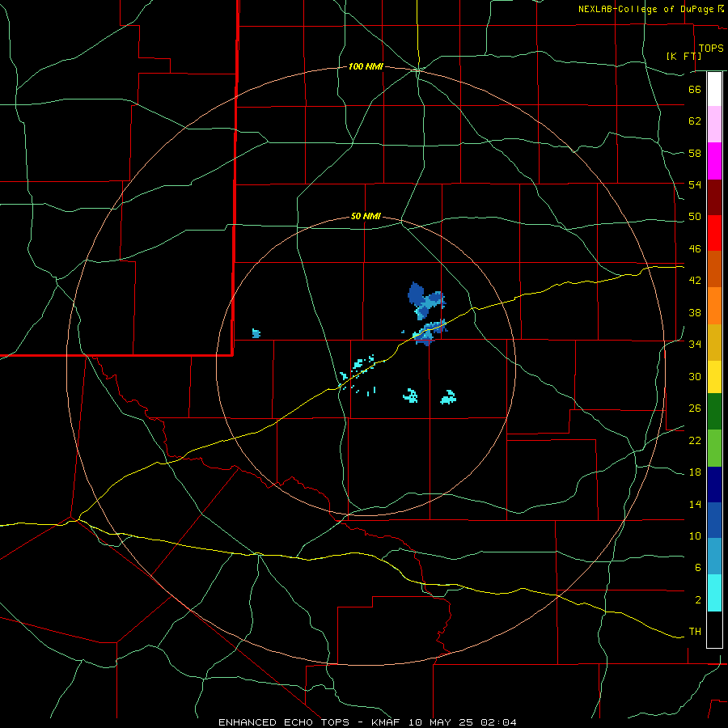Select legend value 62
The width and height of the screenshot is (728, 728).
(x=695, y=121)
